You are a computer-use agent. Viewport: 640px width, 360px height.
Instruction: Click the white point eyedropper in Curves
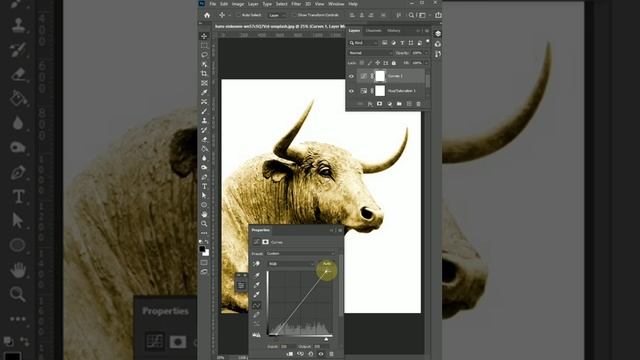(x=257, y=294)
